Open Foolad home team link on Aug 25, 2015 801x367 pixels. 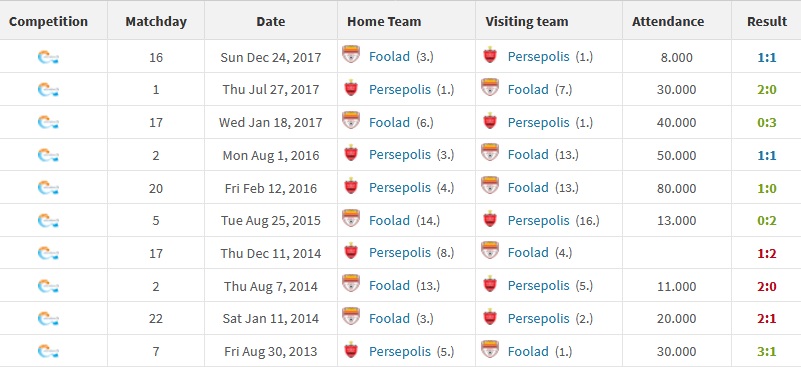(x=389, y=220)
